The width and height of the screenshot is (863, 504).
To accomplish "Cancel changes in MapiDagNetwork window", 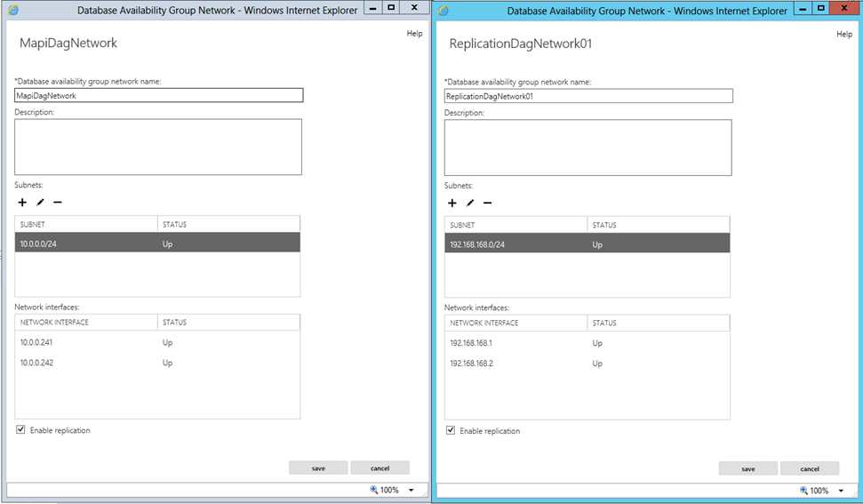I will pos(380,468).
